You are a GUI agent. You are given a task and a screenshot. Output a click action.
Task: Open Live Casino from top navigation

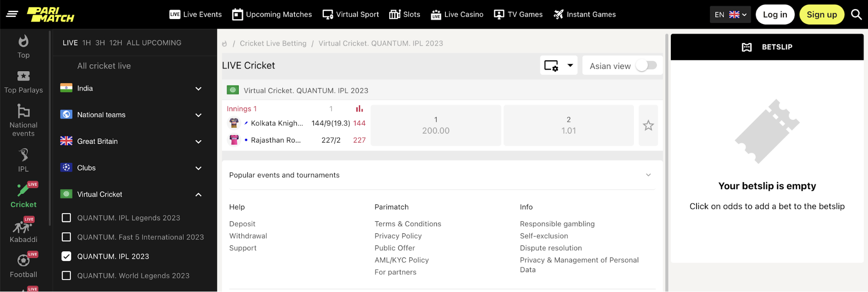click(457, 14)
